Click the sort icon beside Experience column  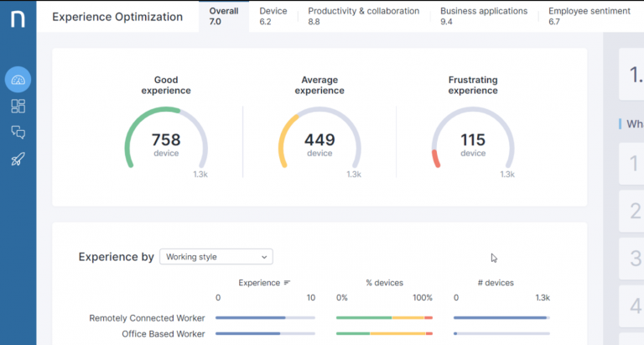click(x=287, y=283)
